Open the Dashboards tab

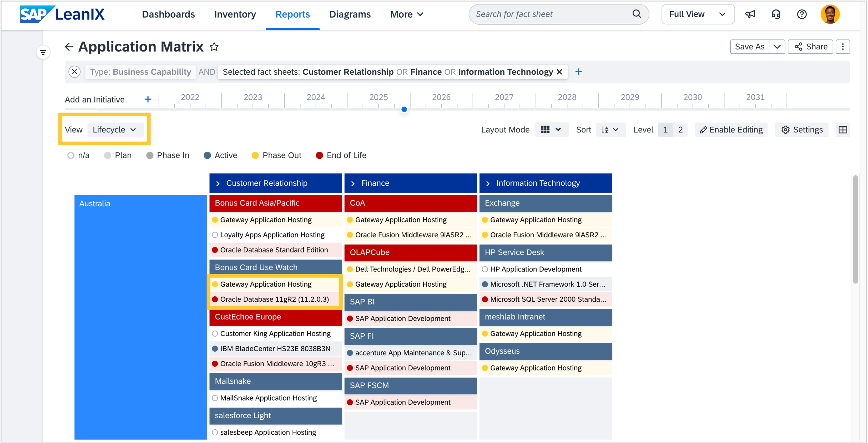[x=168, y=14]
